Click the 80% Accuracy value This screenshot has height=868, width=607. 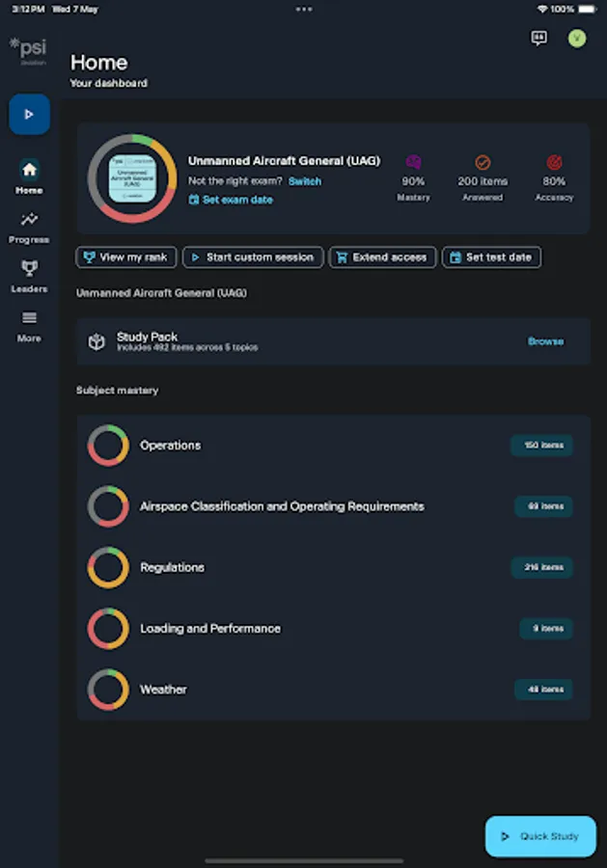coord(554,181)
